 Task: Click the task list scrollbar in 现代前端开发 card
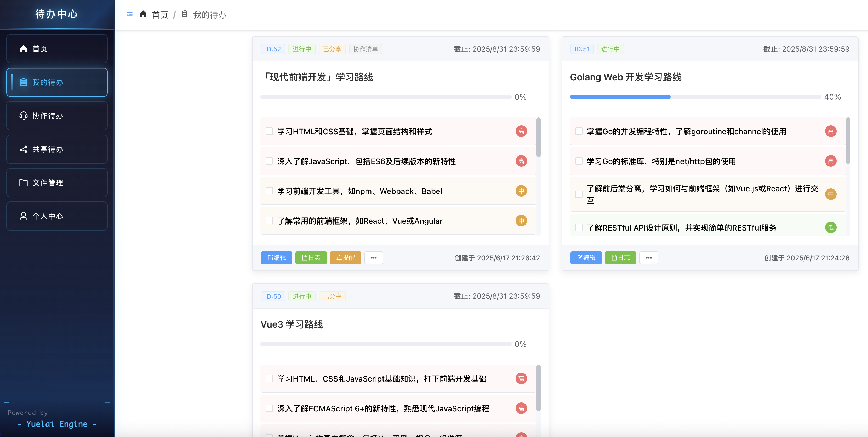[x=539, y=137]
